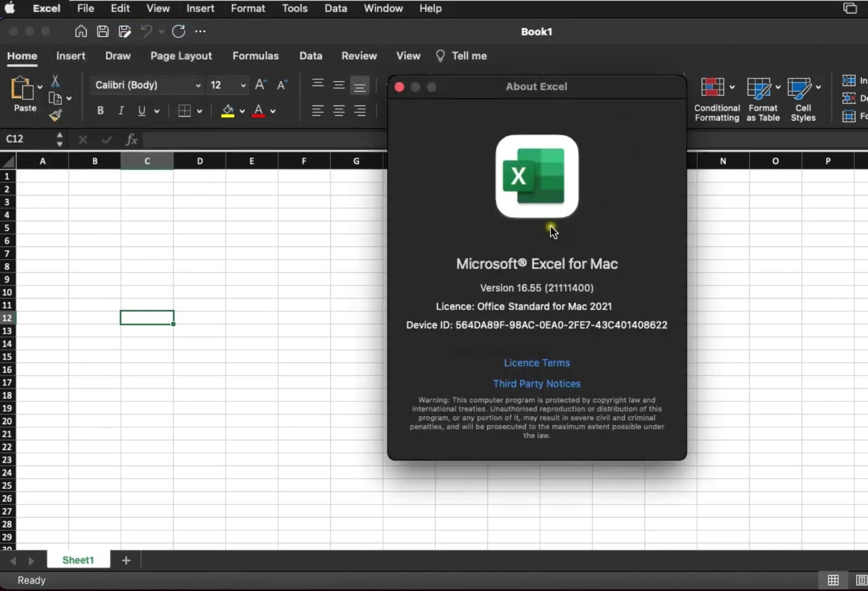Align text to middle of cell
Image resolution: width=868 pixels, height=591 pixels.
(x=339, y=85)
